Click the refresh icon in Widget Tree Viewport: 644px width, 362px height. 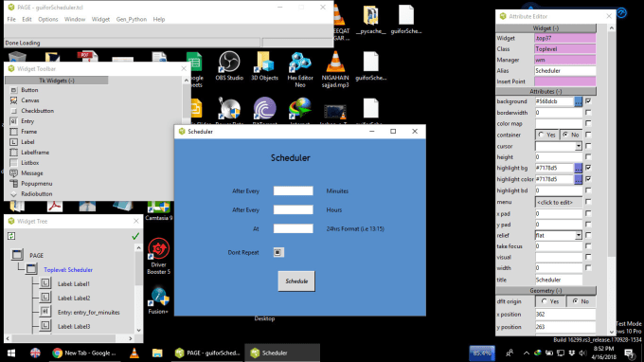pos(11,236)
